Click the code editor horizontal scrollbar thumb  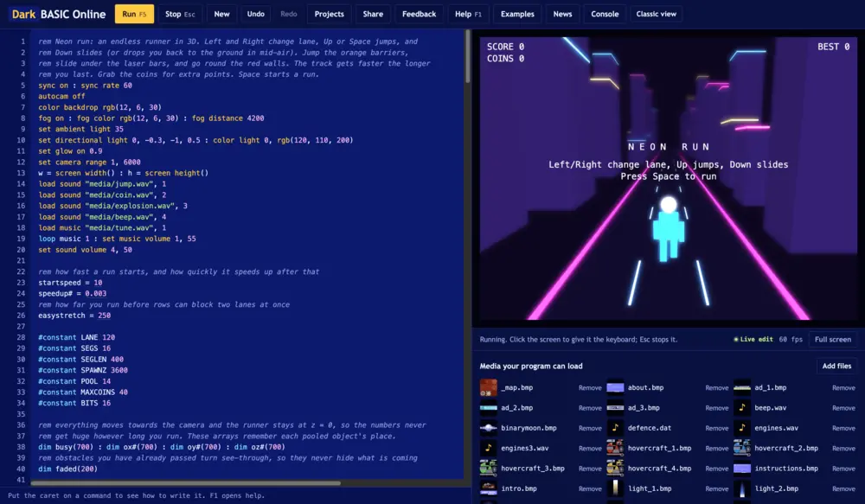click(x=185, y=483)
